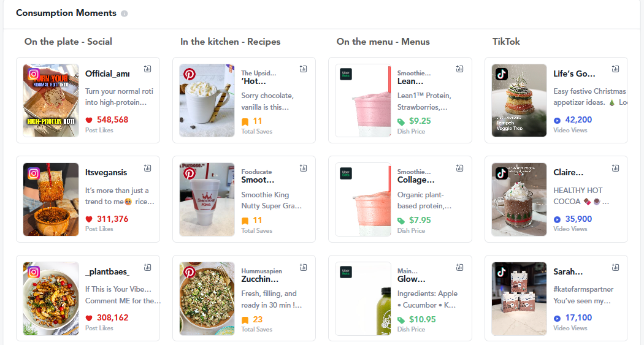644x345 pixels.
Task: Open the Sarah... TikTok video title
Action: (x=568, y=271)
